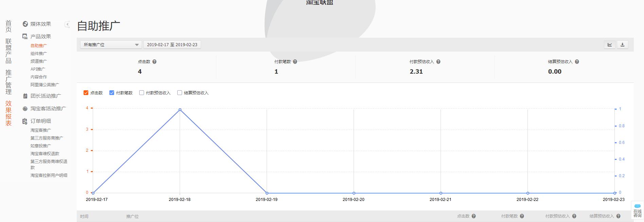Screen dimensions: 644x222
Task: Click help icon by table header 点击数
Action: pyautogui.click(x=474, y=216)
